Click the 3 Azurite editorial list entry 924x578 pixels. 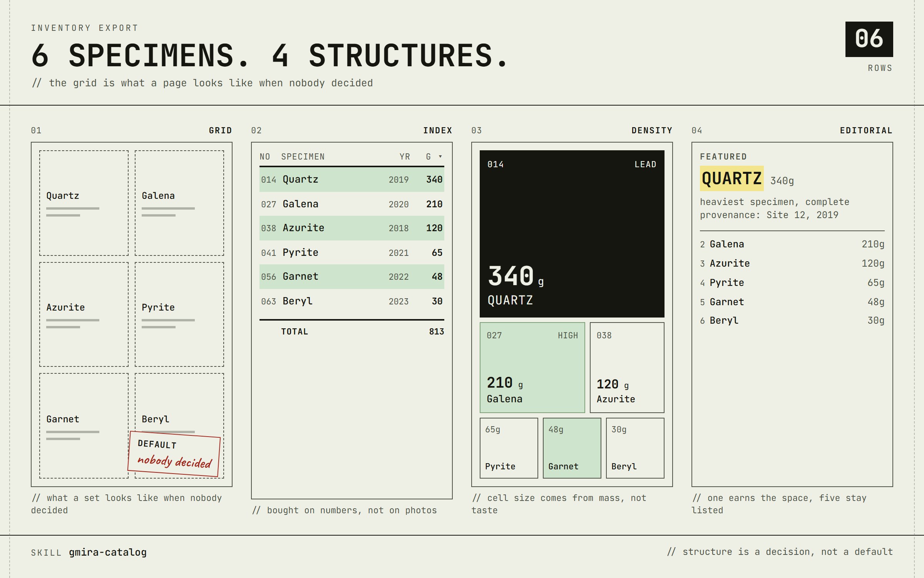coord(792,264)
